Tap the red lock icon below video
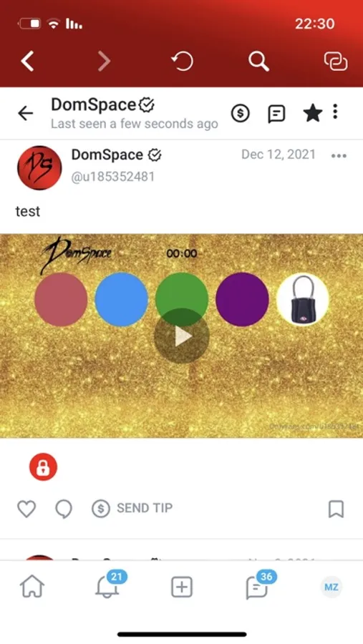This screenshot has height=644, width=363. pyautogui.click(x=43, y=467)
